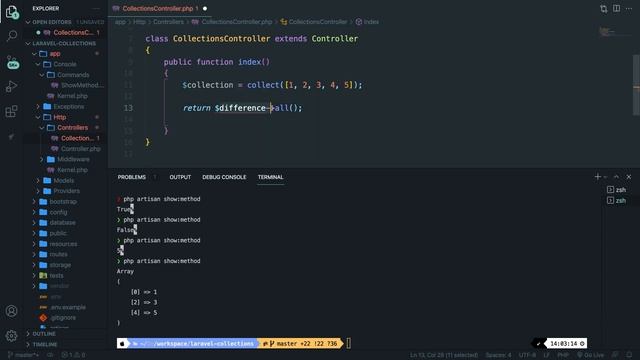640x360 pixels.
Task: Open the Run and Debug view
Action: (x=11, y=87)
